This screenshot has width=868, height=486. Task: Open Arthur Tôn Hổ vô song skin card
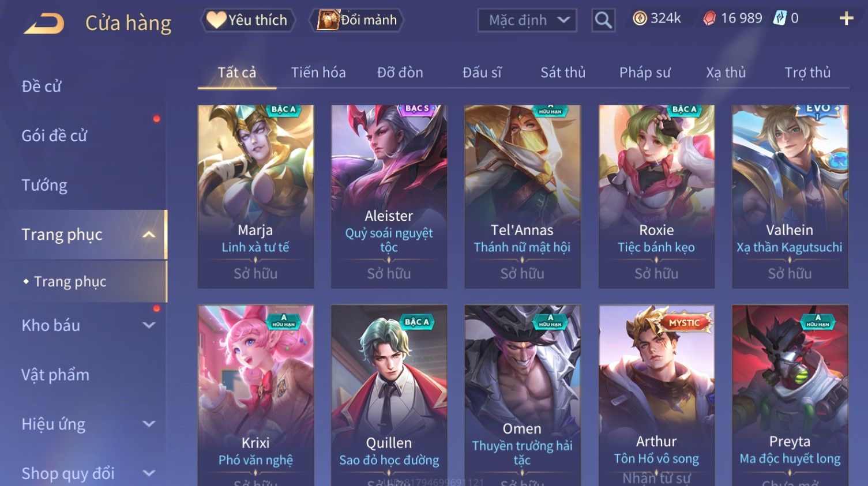click(x=656, y=395)
